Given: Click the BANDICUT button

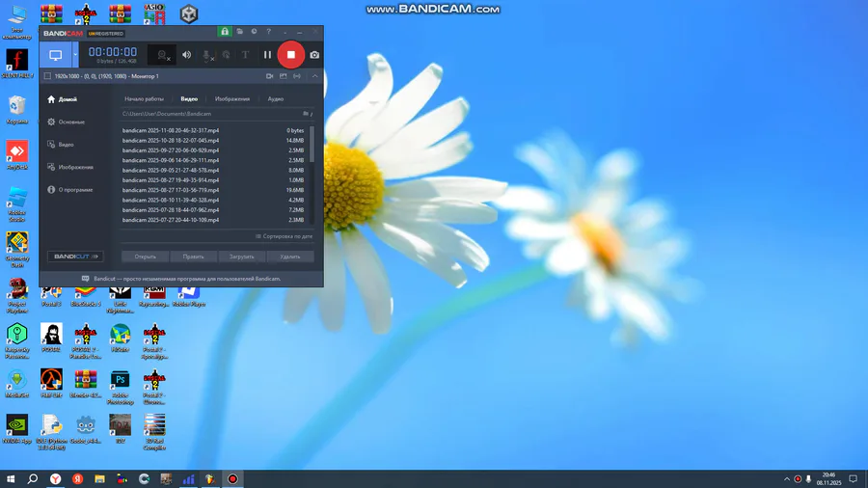Looking at the screenshot, I should (75, 257).
